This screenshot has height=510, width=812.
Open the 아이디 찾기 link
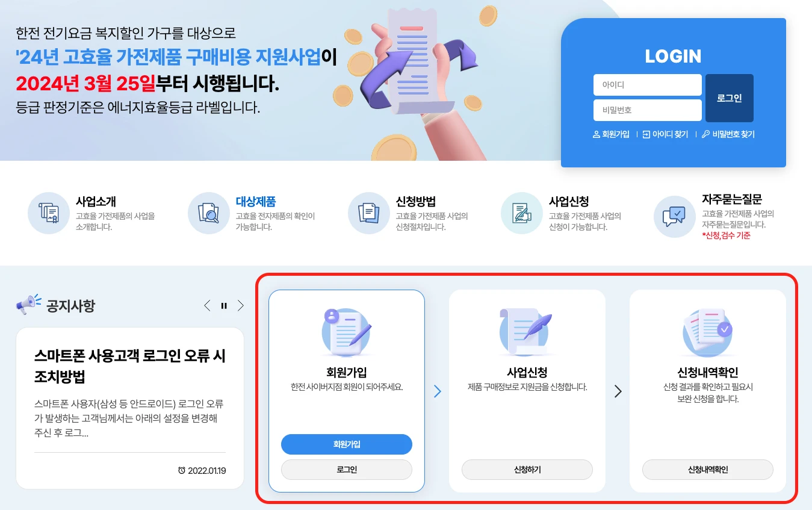pos(665,134)
